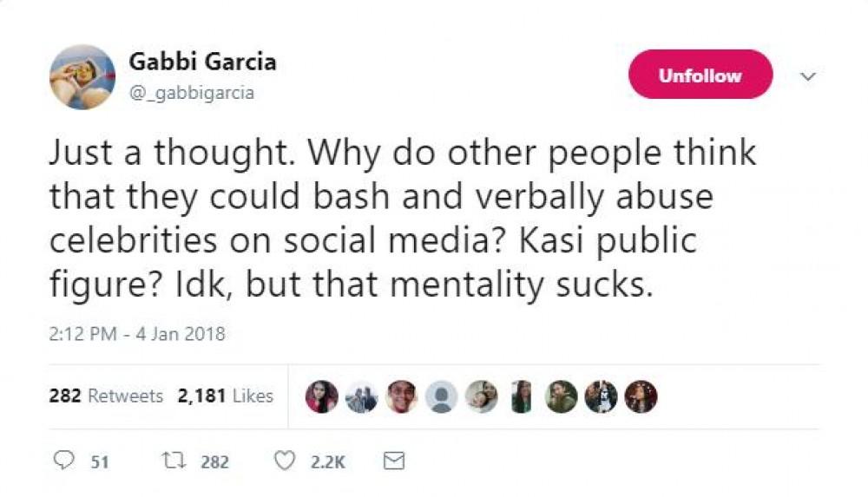The height and width of the screenshot is (497, 868).
Task: Send tweet via Direct Message envelope icon
Action: point(393,461)
